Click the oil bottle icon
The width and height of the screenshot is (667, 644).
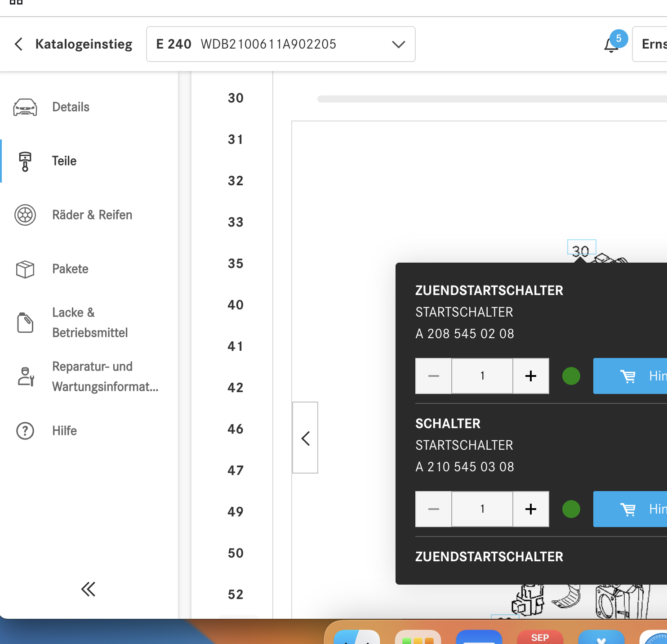(x=25, y=322)
